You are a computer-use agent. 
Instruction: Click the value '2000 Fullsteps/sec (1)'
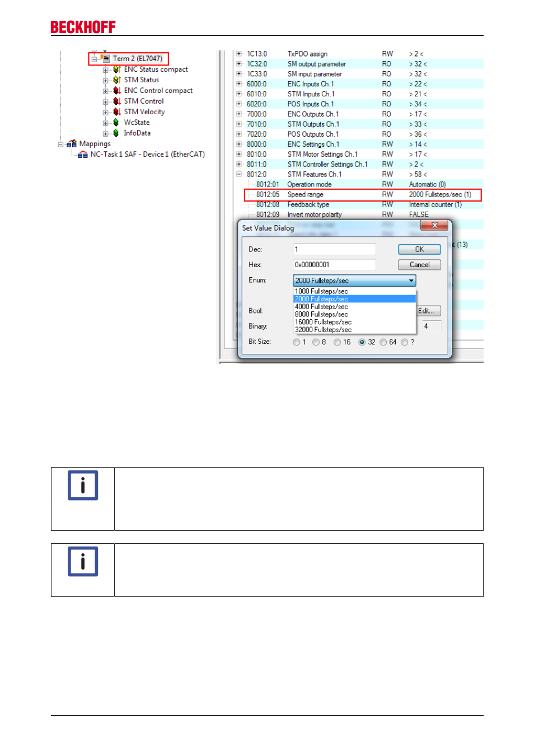pyautogui.click(x=440, y=194)
